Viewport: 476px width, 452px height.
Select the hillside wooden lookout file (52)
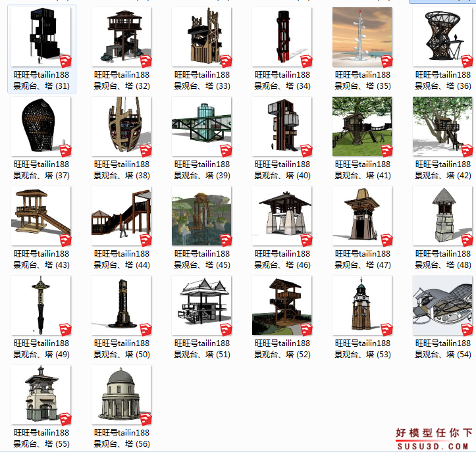[282, 305]
